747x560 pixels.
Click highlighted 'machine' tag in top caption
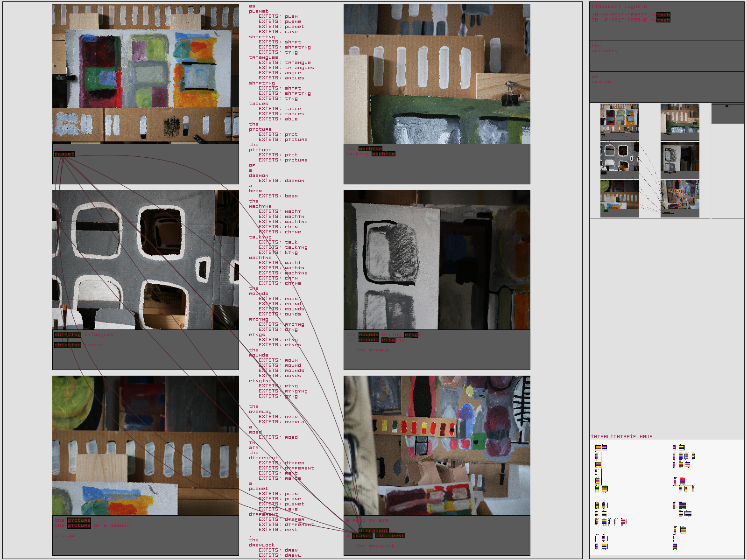(x=370, y=149)
